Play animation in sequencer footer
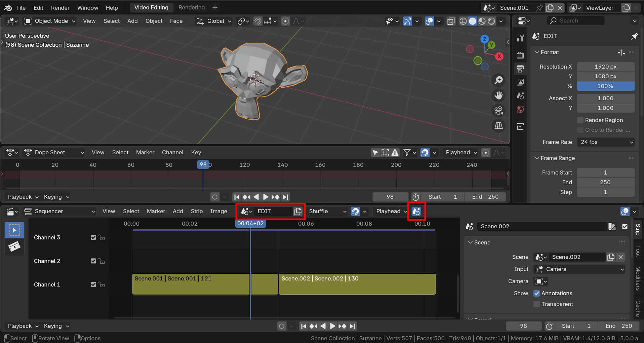The width and height of the screenshot is (644, 343). tap(332, 326)
